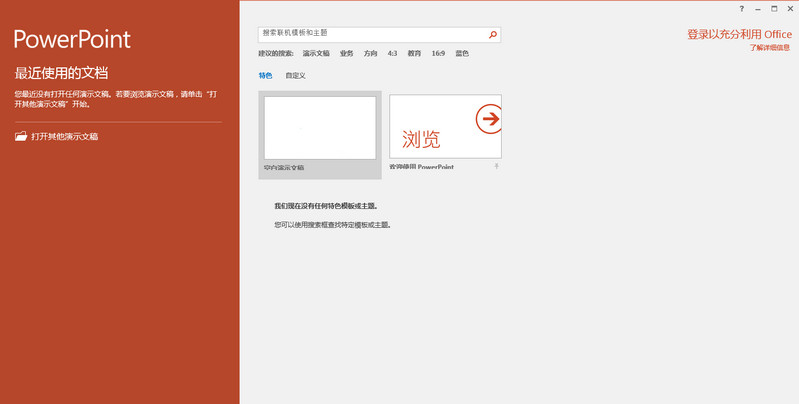Click suggested search 蓝色
Viewport: 799px width, 404px height.
[462, 53]
